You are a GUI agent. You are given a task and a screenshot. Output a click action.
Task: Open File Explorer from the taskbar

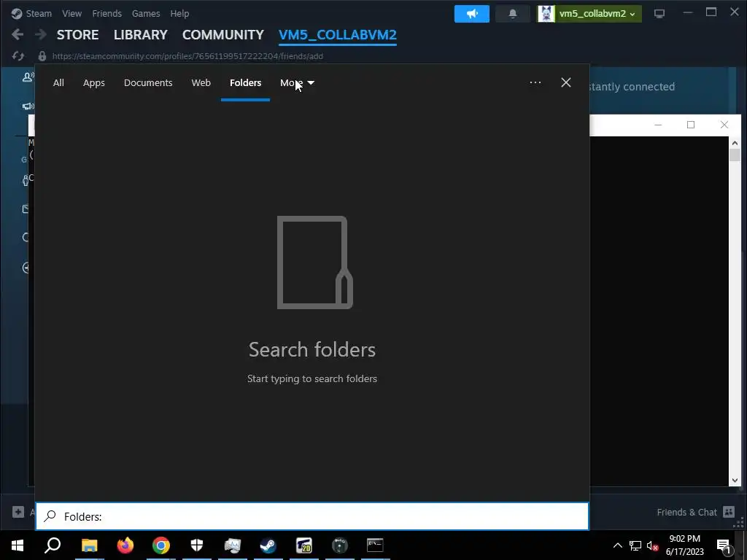click(x=89, y=545)
